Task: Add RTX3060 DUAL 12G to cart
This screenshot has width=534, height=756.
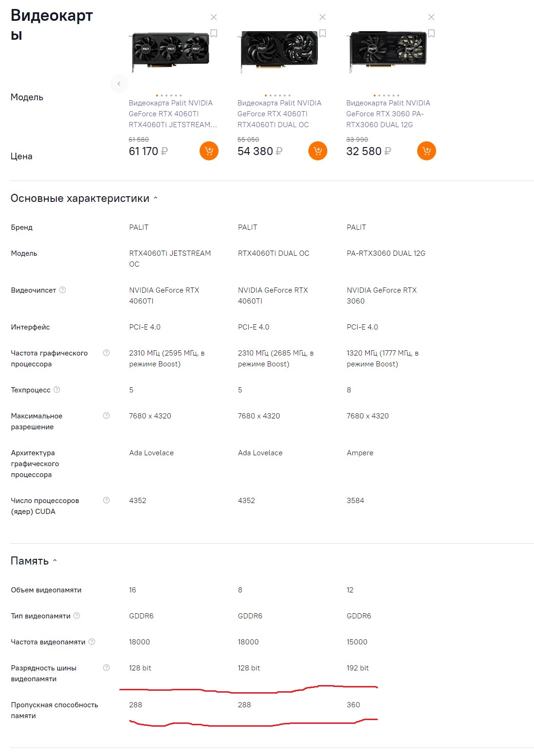Action: [x=427, y=151]
